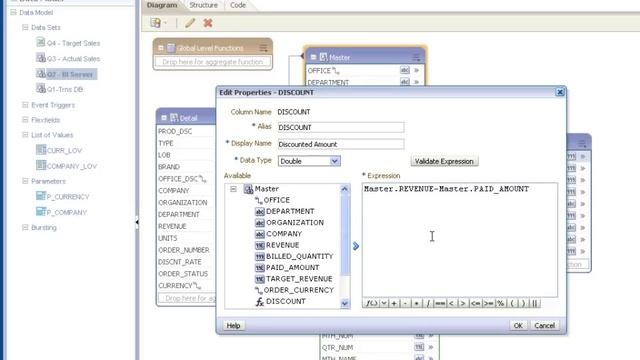The image size is (640, 360).
Task: Click the Help button
Action: tap(233, 325)
